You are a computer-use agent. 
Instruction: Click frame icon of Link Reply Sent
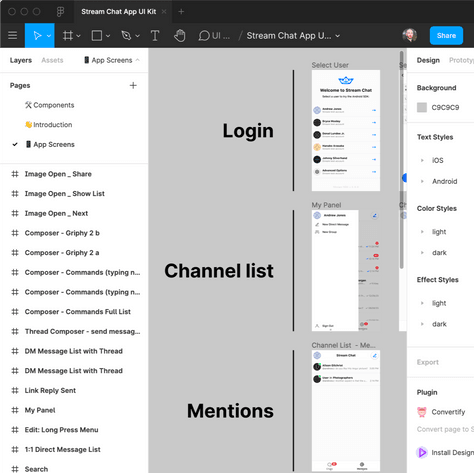pyautogui.click(x=15, y=390)
